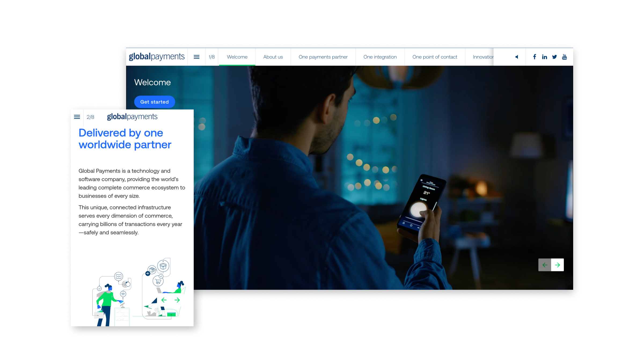This screenshot has width=644, height=337.
Task: Open the Facebook social link
Action: (535, 57)
